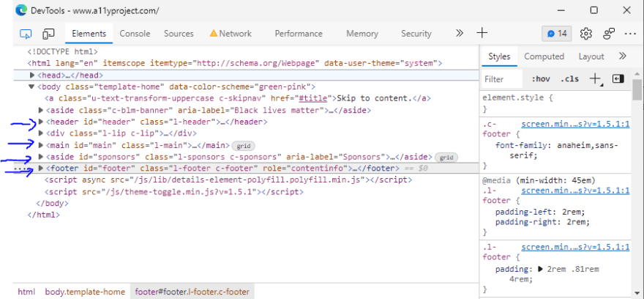
Task: Open screen.min stylesheet link for .c-footer rule
Action: (x=575, y=125)
